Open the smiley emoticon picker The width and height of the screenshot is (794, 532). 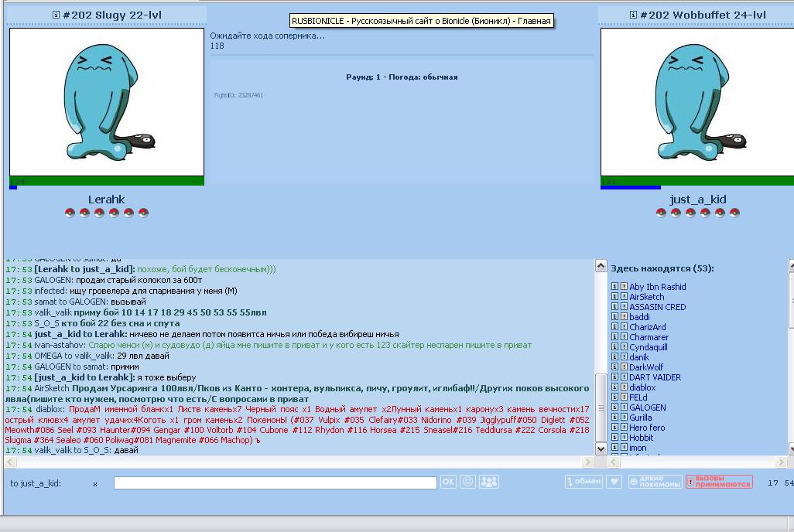point(468,482)
